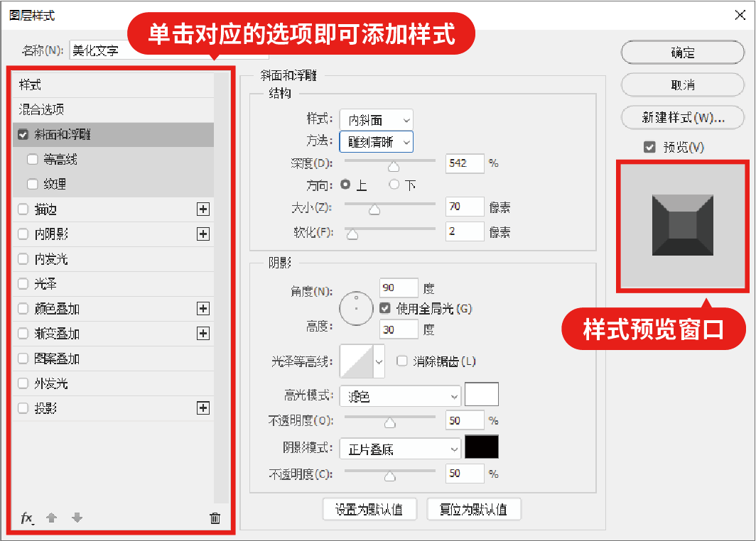Click the delete effect trash icon
Image resolution: width=756 pixels, height=541 pixels.
coord(215,518)
